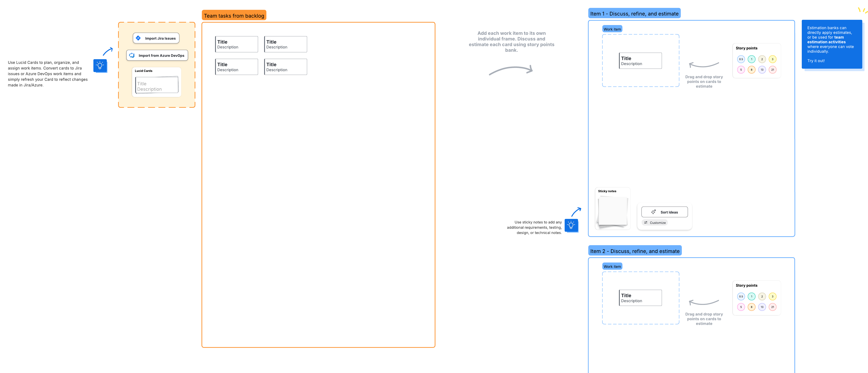Click the 'Story points' heading in Item 1

point(746,48)
